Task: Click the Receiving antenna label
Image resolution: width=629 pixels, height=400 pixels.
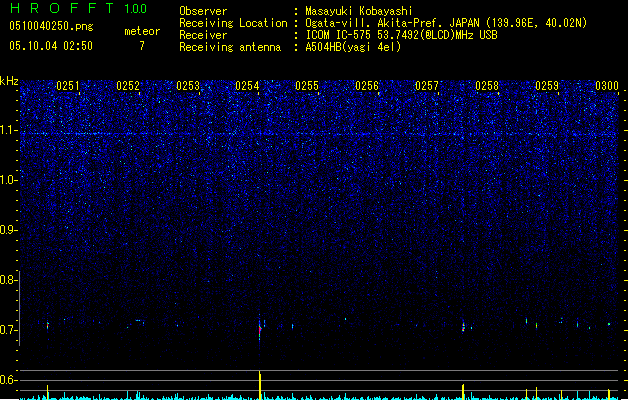Action: [230, 47]
